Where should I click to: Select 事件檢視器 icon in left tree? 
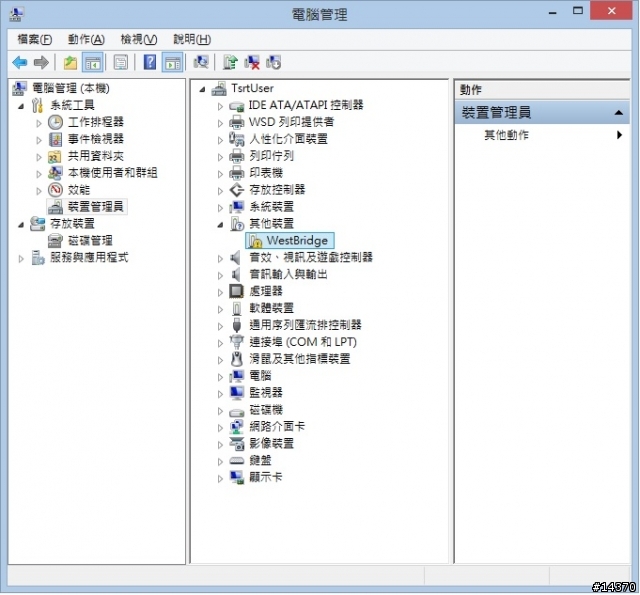pyautogui.click(x=55, y=139)
